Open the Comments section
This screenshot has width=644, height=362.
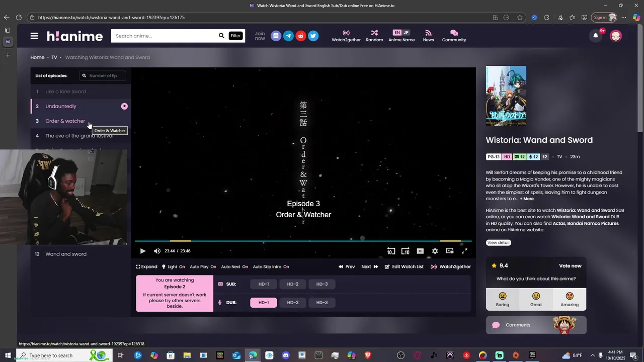536,325
